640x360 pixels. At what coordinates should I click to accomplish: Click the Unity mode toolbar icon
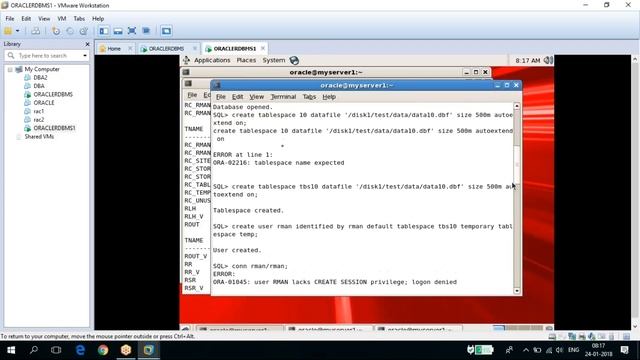tap(146, 31)
